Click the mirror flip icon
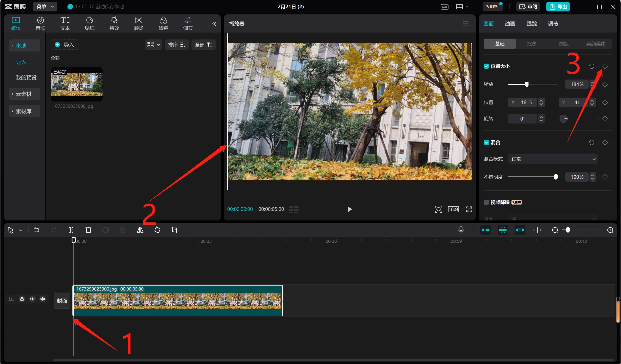 [x=140, y=230]
